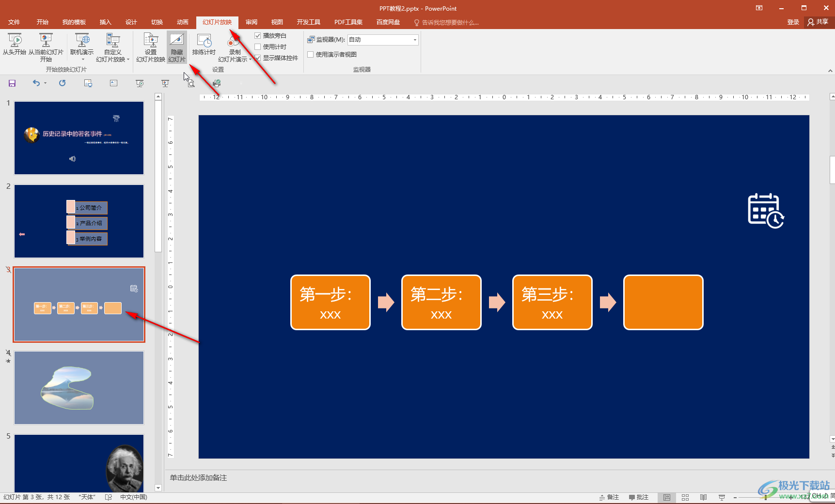Enable 使用计时 checkbox
The image size is (835, 504).
(x=258, y=47)
